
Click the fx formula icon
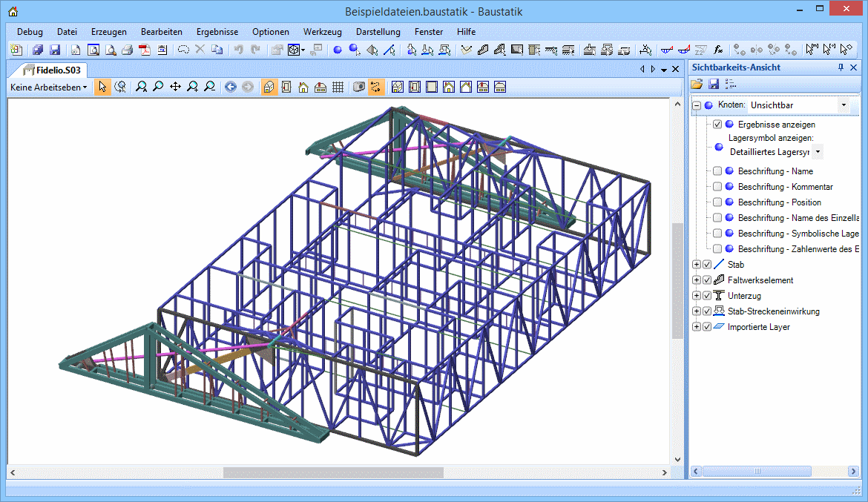tap(718, 50)
